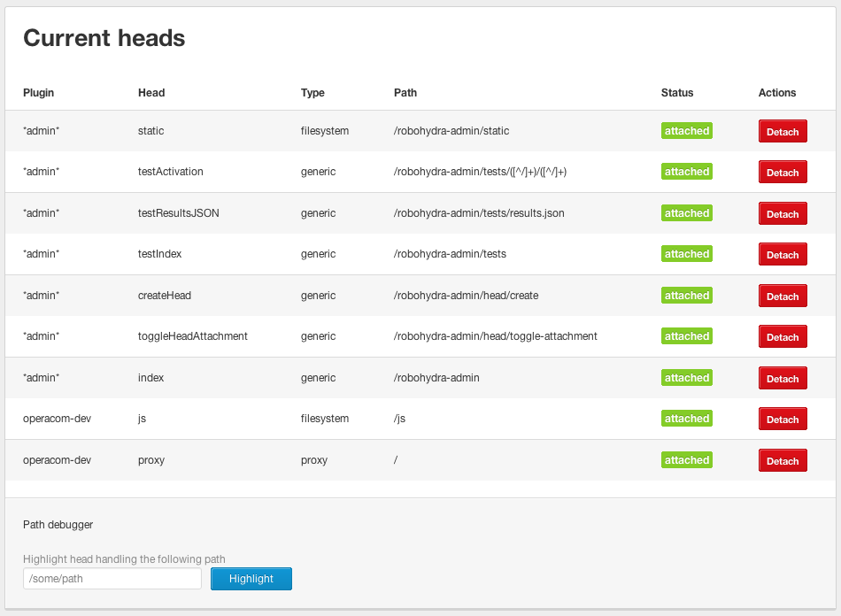Toggle attachment status of the js head

click(686, 418)
